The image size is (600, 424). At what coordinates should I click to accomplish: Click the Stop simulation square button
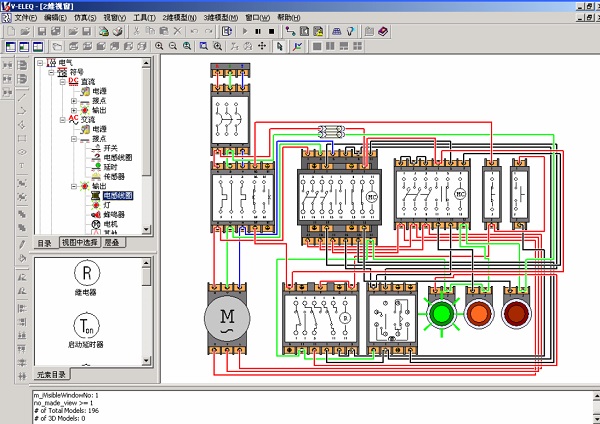(272, 32)
